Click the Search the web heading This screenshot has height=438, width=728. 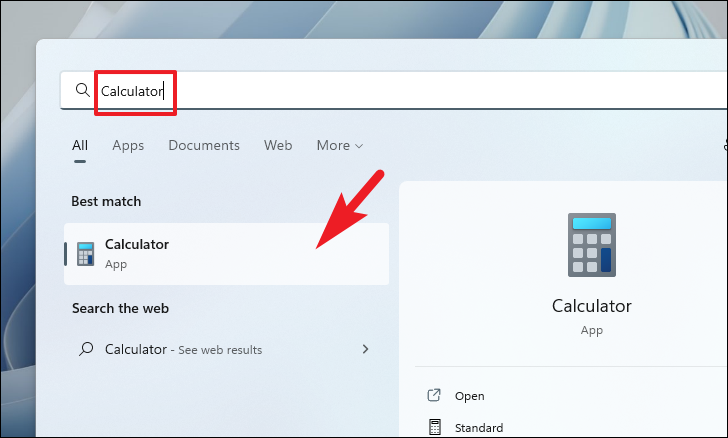[x=120, y=308]
